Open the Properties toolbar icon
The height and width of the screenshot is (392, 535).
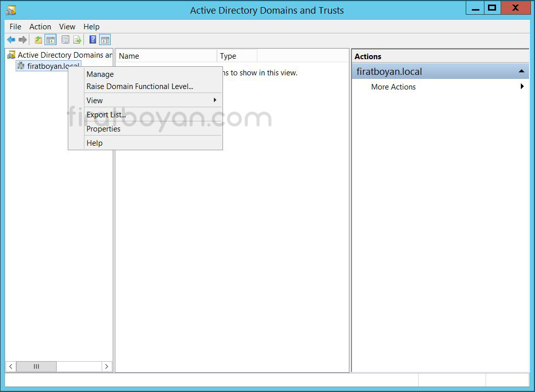pyautogui.click(x=66, y=40)
